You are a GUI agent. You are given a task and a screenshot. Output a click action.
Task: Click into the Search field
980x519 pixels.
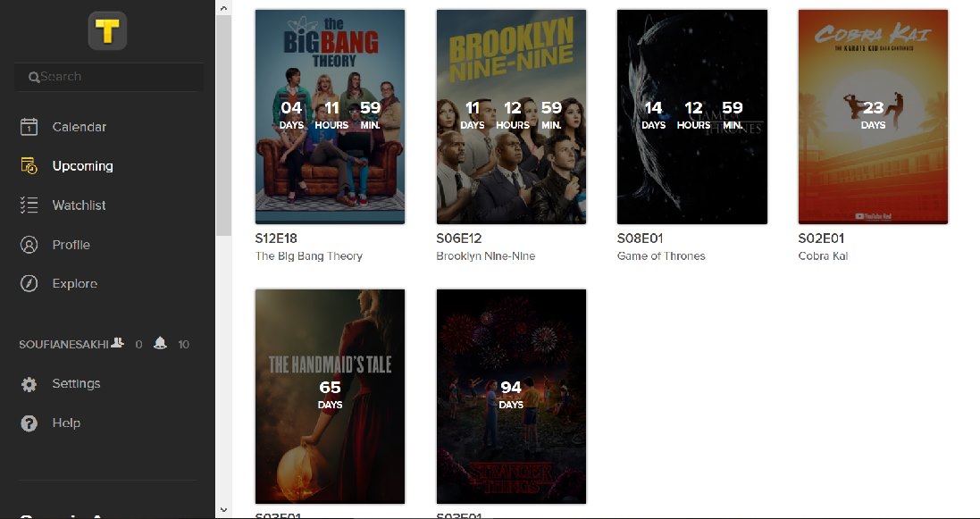pyautogui.click(x=109, y=77)
